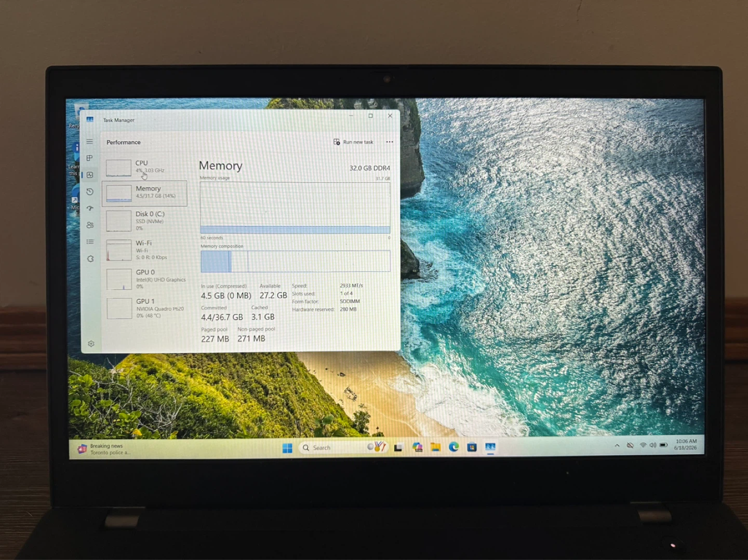The image size is (748, 560).
Task: Click the 4.4/36.7 GB committed value
Action: pyautogui.click(x=222, y=317)
